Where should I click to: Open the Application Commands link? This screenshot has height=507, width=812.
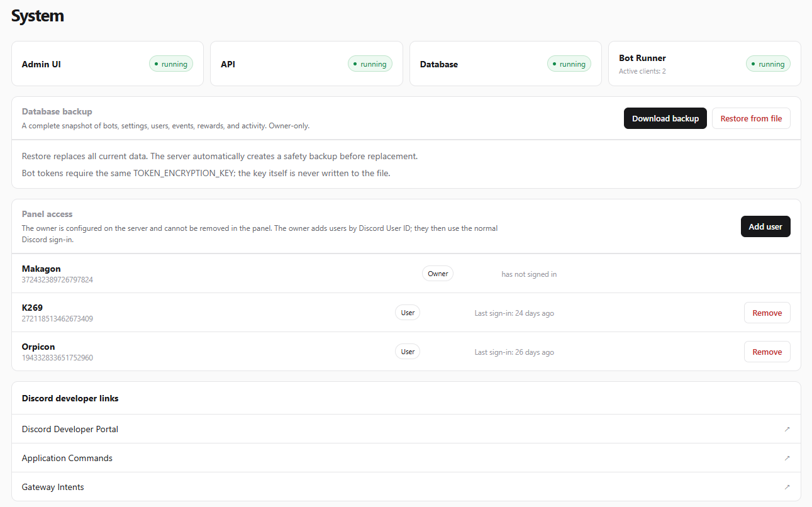click(x=406, y=458)
